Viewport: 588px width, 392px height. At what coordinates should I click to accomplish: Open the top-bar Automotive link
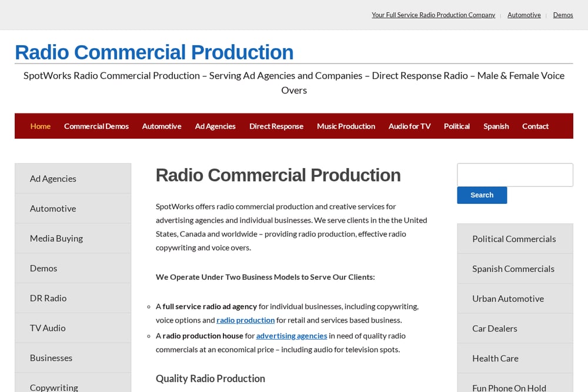click(524, 15)
